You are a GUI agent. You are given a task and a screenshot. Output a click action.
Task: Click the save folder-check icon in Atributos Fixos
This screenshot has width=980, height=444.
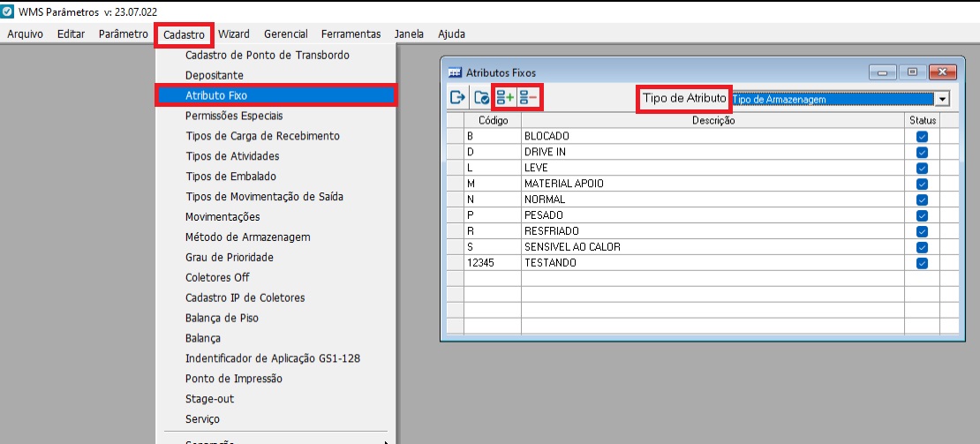point(481,97)
